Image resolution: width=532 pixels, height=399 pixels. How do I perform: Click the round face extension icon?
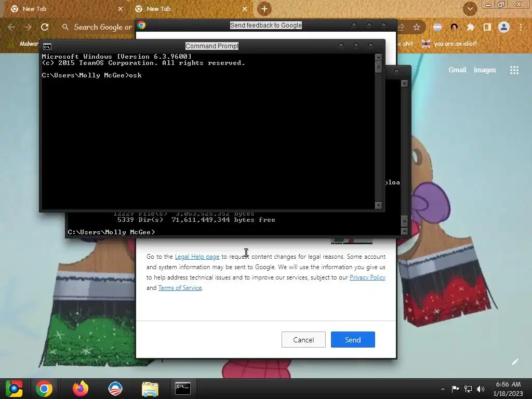[454, 27]
